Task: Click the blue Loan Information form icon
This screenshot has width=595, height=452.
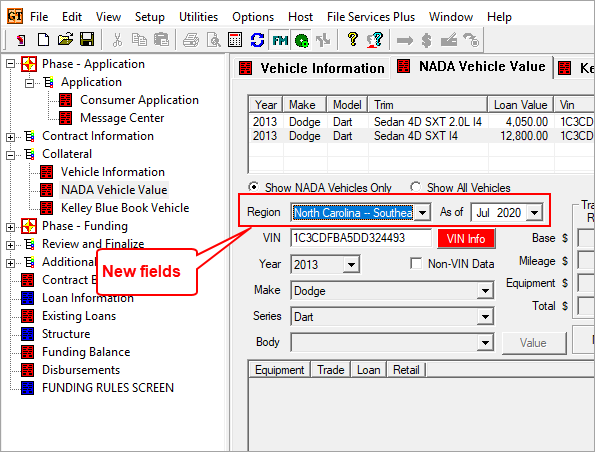Action: (28, 298)
